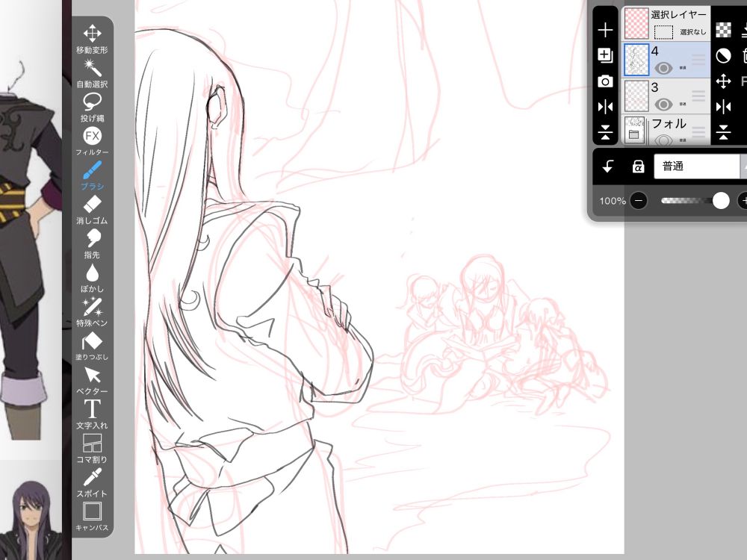Select the 選択レイヤー selection layer thumbnail

636,23
